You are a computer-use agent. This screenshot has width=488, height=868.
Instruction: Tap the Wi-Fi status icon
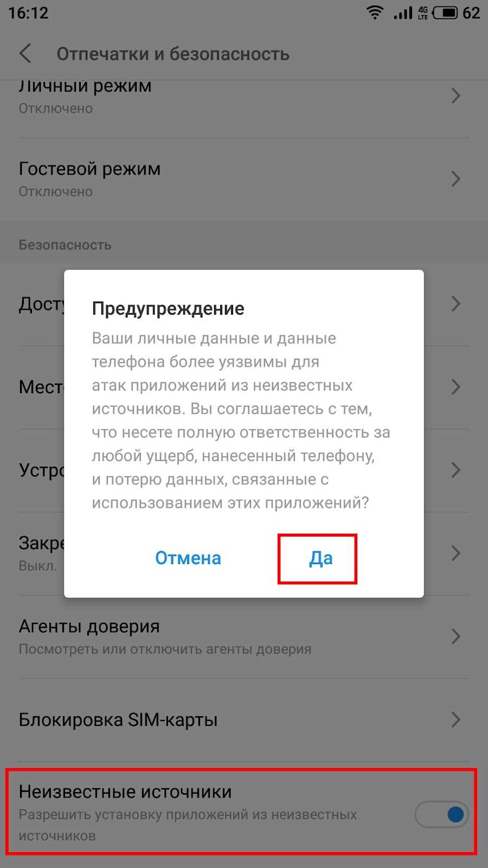pyautogui.click(x=375, y=12)
